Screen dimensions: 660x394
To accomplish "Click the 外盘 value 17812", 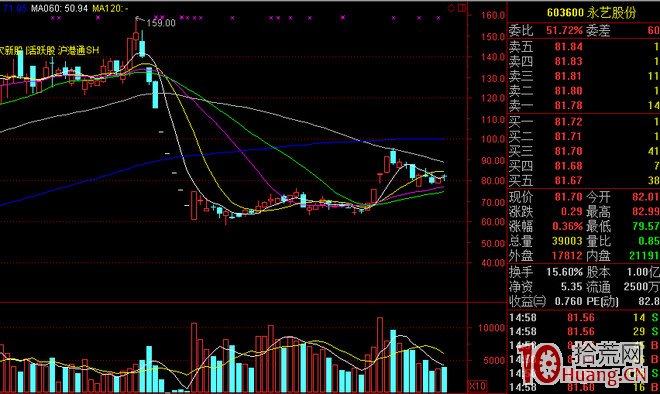I will [567, 256].
